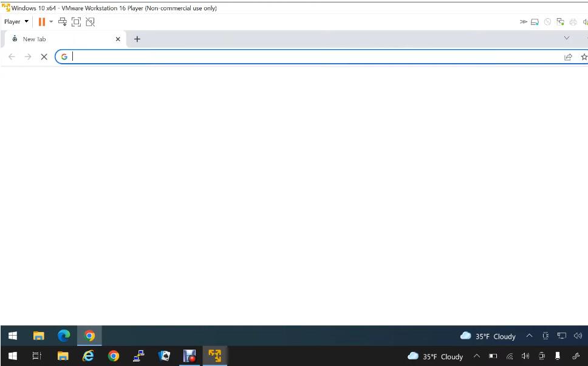
Task: Show hidden icons in guest system tray
Action: pyautogui.click(x=529, y=336)
